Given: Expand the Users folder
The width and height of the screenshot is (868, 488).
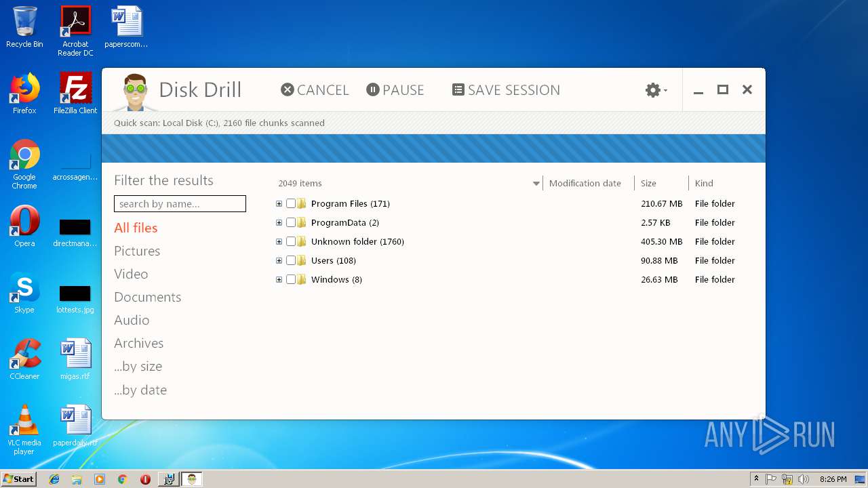Looking at the screenshot, I should pos(279,260).
